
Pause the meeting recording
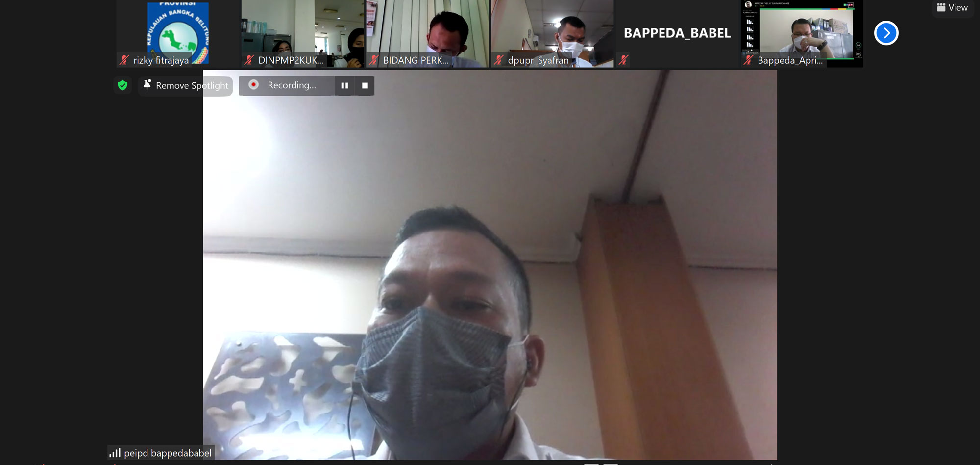(x=344, y=85)
